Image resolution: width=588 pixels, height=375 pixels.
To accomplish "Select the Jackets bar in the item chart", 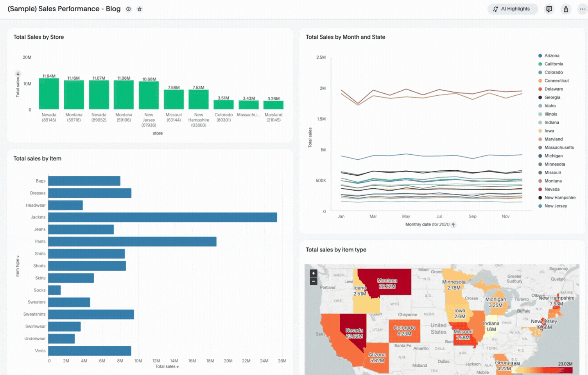I will [x=162, y=217].
